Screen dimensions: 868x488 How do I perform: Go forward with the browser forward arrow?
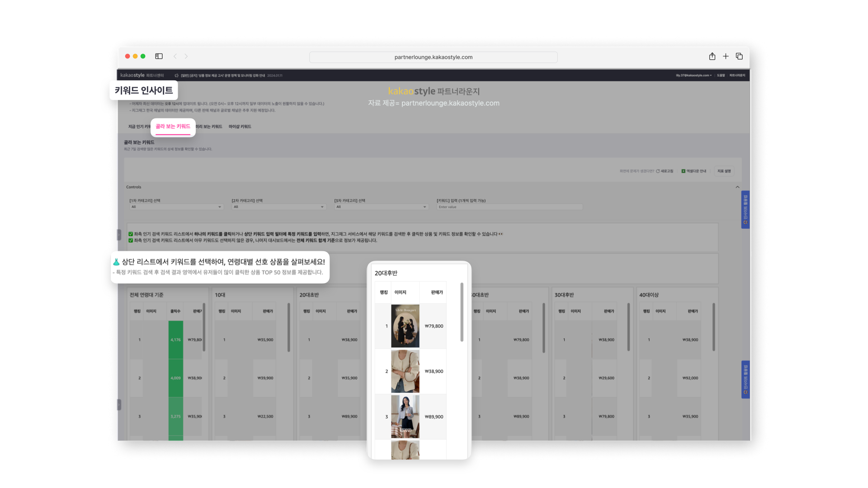coord(186,56)
